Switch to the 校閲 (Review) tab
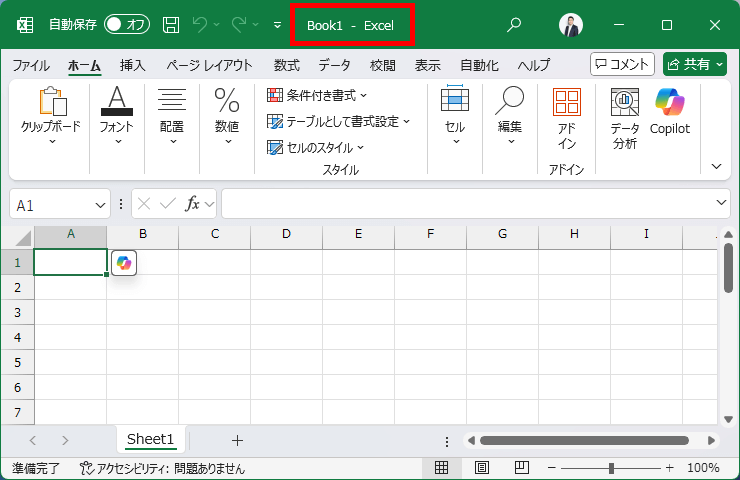740x480 pixels. pos(383,65)
